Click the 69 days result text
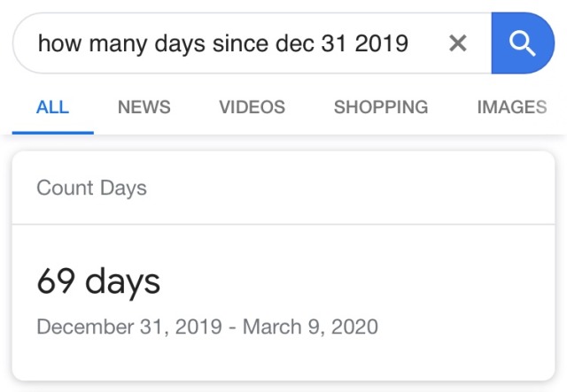The height and width of the screenshot is (392, 567). pos(98,281)
